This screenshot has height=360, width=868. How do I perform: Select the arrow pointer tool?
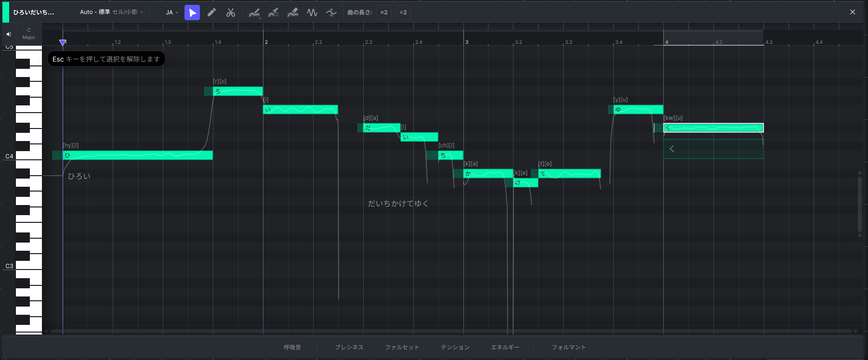192,13
